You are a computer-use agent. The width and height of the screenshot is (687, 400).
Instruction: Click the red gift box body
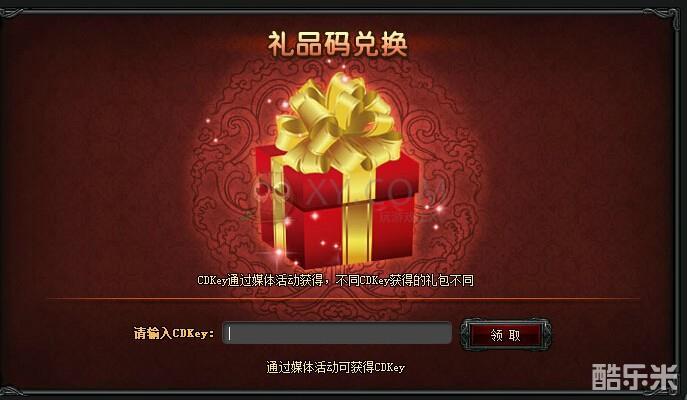point(336,208)
